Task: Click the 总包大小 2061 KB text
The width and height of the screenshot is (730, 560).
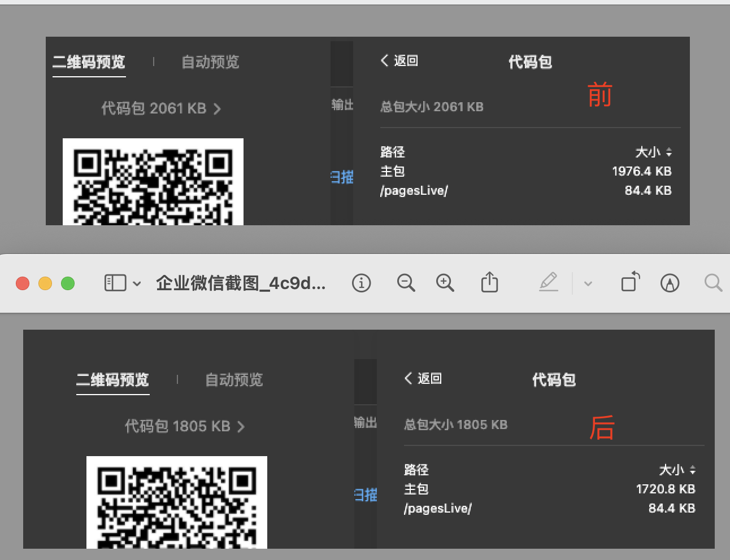Action: [x=432, y=107]
